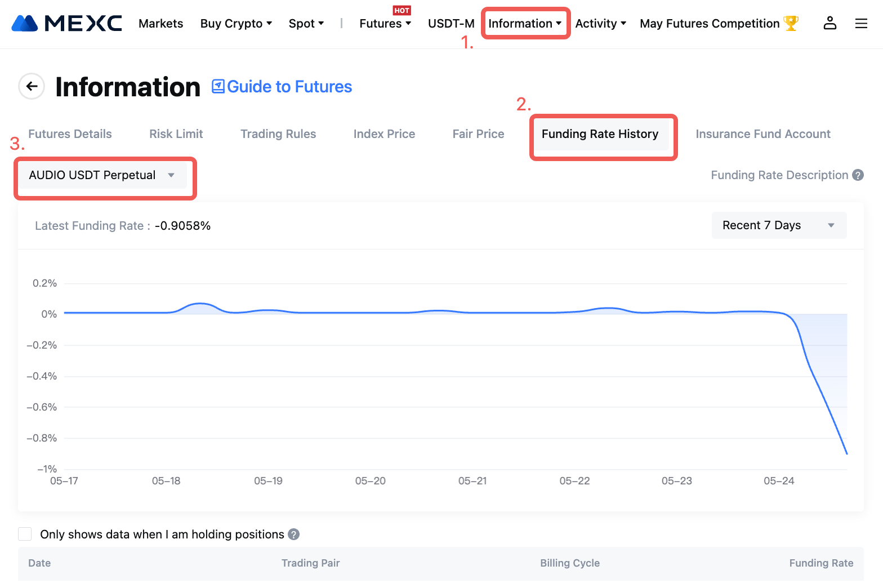The width and height of the screenshot is (883, 588).
Task: Switch to the Fair Price tab
Action: tap(478, 134)
